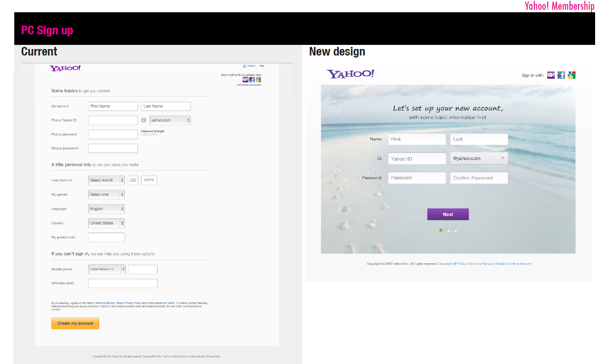
Task: Open the gender Select one dropdown
Action: pyautogui.click(x=107, y=195)
